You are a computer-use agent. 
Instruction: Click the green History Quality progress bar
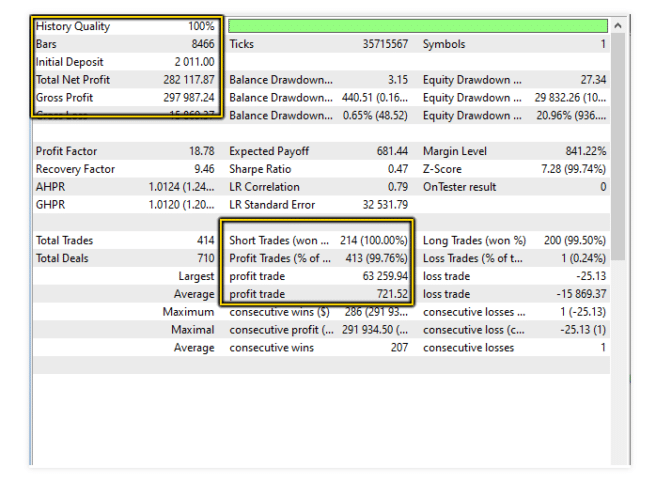point(417,26)
